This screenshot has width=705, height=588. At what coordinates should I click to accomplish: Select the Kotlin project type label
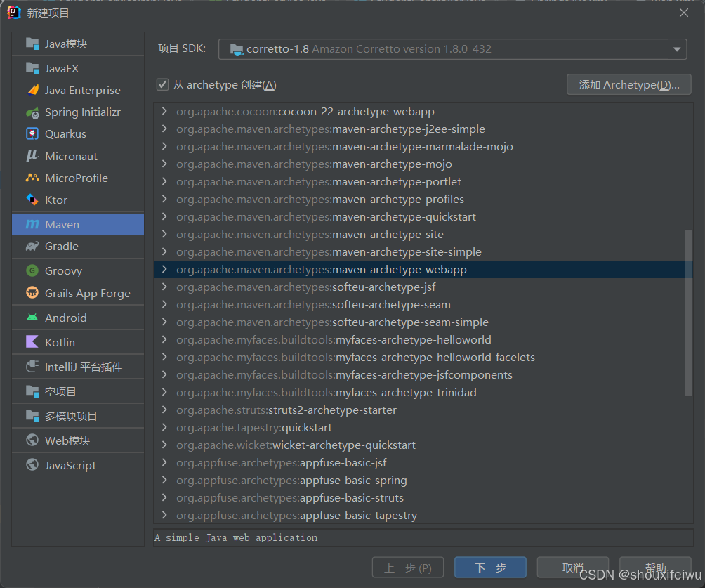[60, 342]
